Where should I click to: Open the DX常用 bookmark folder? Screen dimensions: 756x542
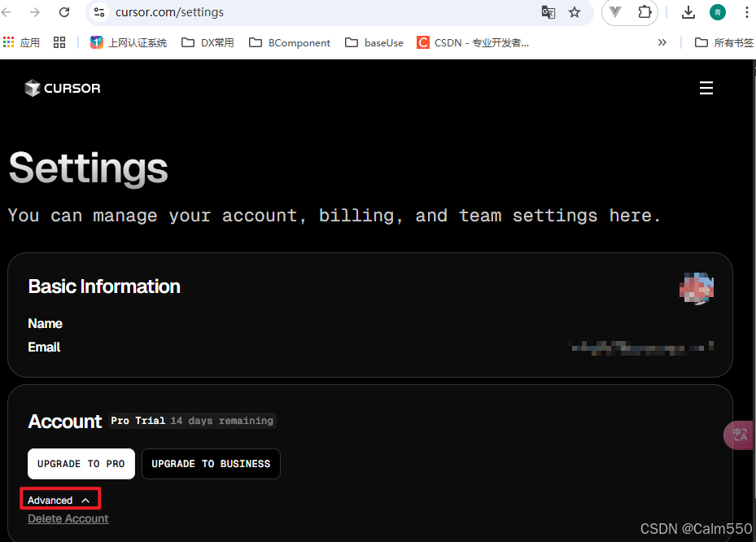tap(208, 42)
